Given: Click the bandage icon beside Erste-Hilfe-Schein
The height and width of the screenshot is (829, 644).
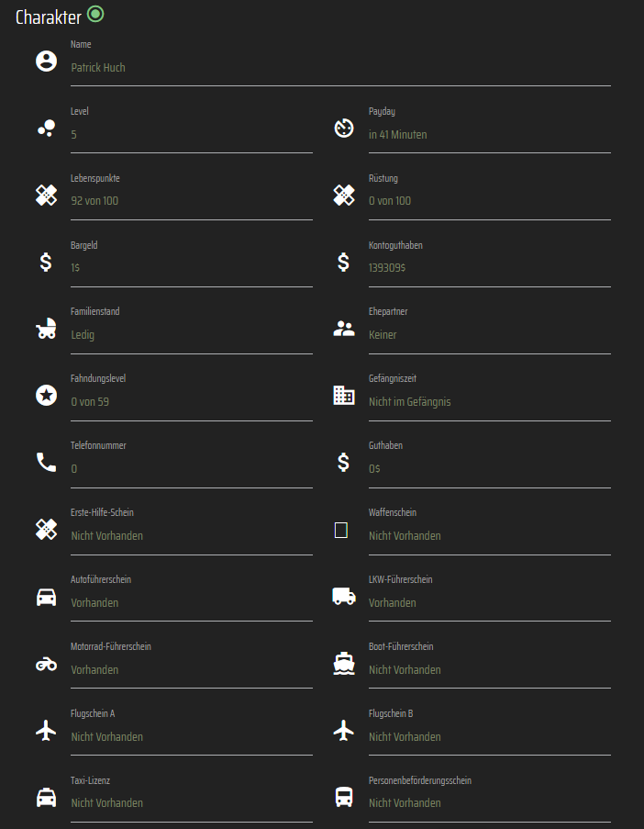Looking at the screenshot, I should (x=47, y=529).
